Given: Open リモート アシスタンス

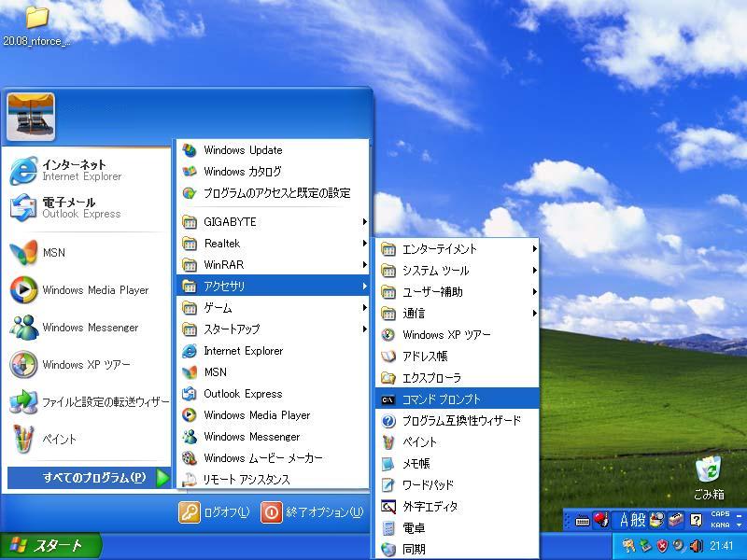Looking at the screenshot, I should (x=273, y=479).
